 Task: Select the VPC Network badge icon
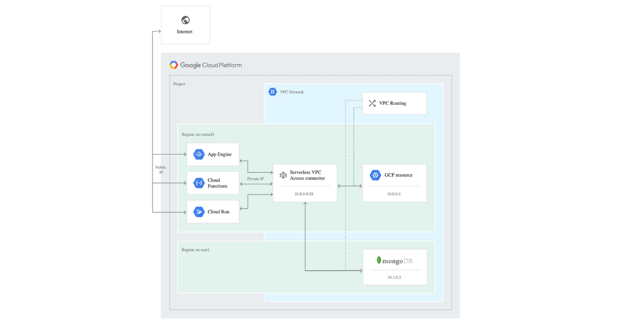[273, 91]
